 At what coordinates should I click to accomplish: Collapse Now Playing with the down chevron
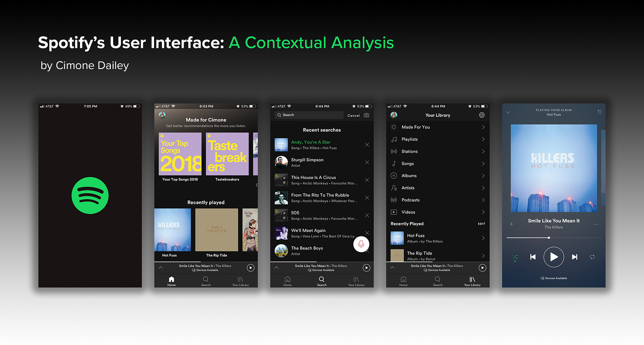tap(508, 111)
